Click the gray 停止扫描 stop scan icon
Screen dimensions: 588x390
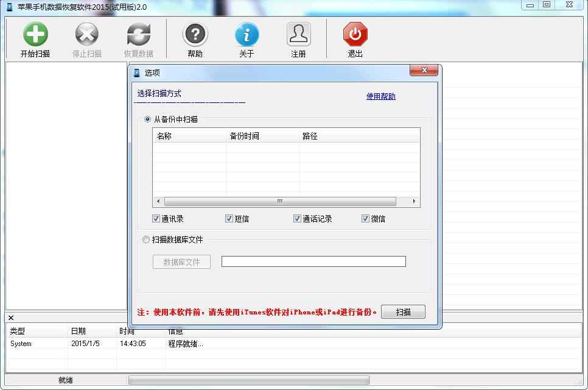86,34
